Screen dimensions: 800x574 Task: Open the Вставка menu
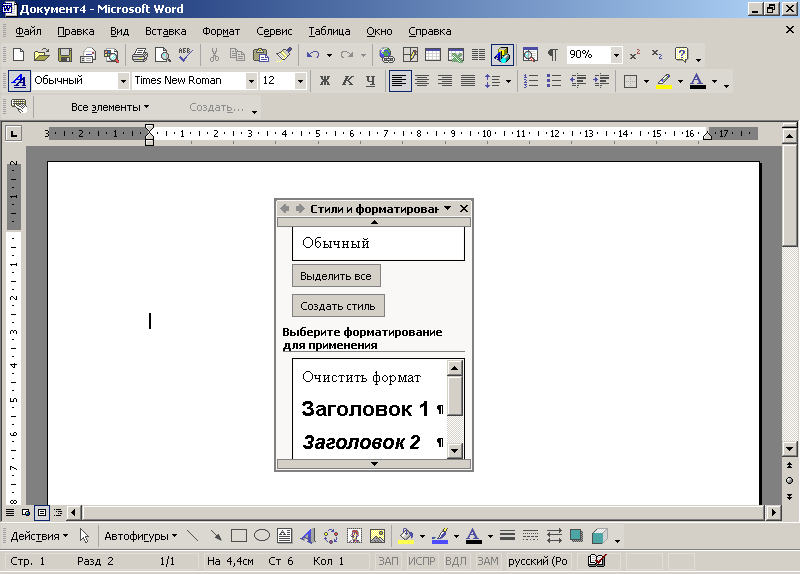click(165, 31)
